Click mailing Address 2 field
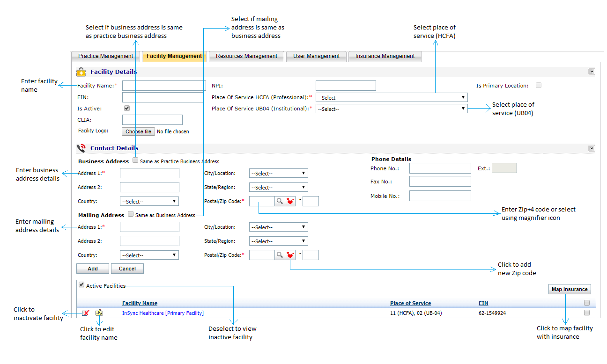Screen dimensions: 607x364 (x=149, y=241)
